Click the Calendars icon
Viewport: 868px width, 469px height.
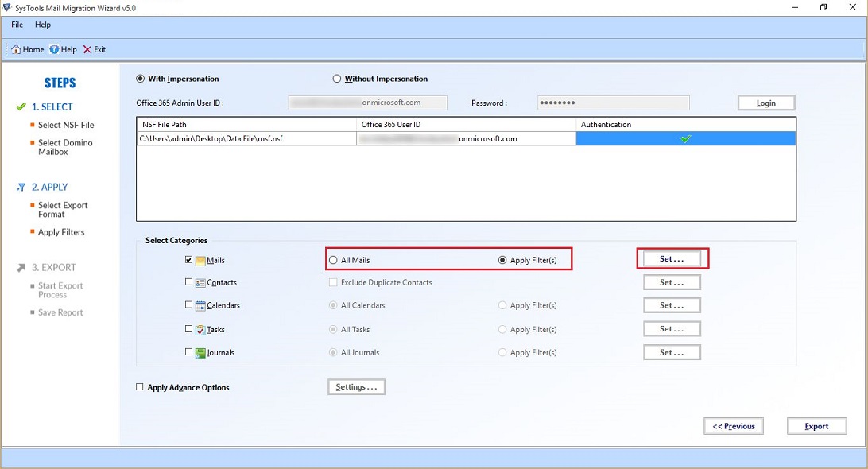pos(200,306)
